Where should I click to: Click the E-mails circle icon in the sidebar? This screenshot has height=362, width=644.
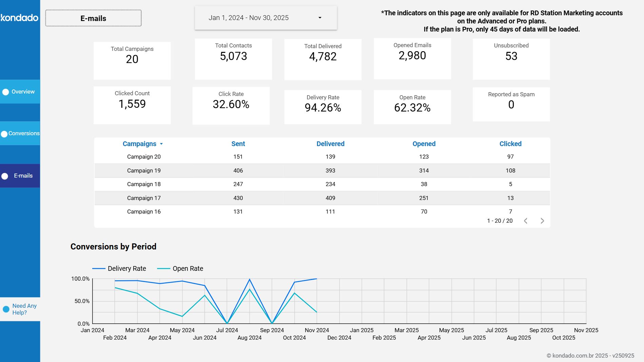point(5,176)
